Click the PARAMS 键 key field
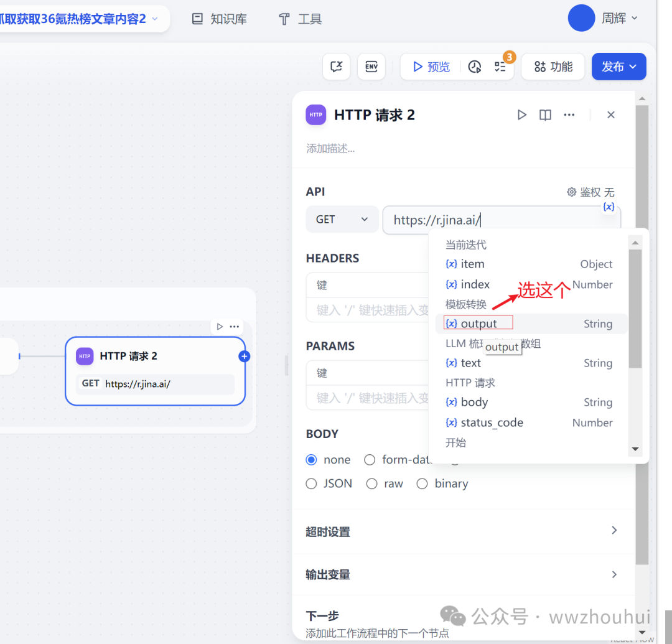The height and width of the screenshot is (644, 672). pyautogui.click(x=367, y=373)
